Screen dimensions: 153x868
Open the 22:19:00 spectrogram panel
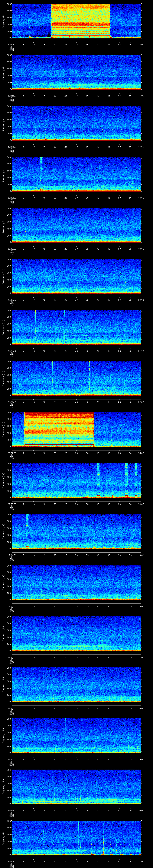[x=76, y=276]
